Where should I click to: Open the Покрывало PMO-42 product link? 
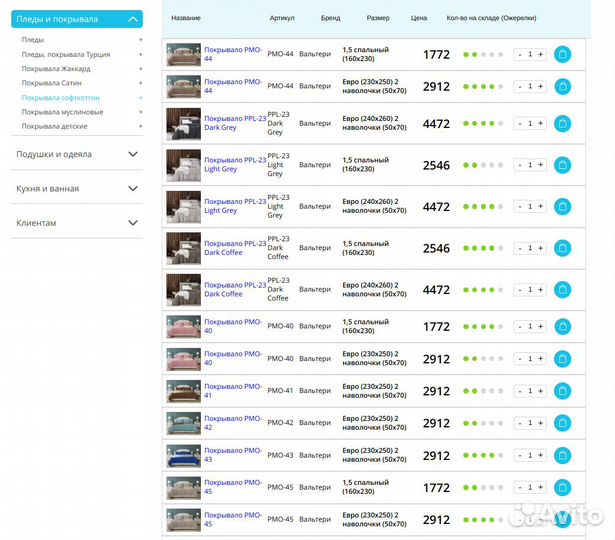232,423
